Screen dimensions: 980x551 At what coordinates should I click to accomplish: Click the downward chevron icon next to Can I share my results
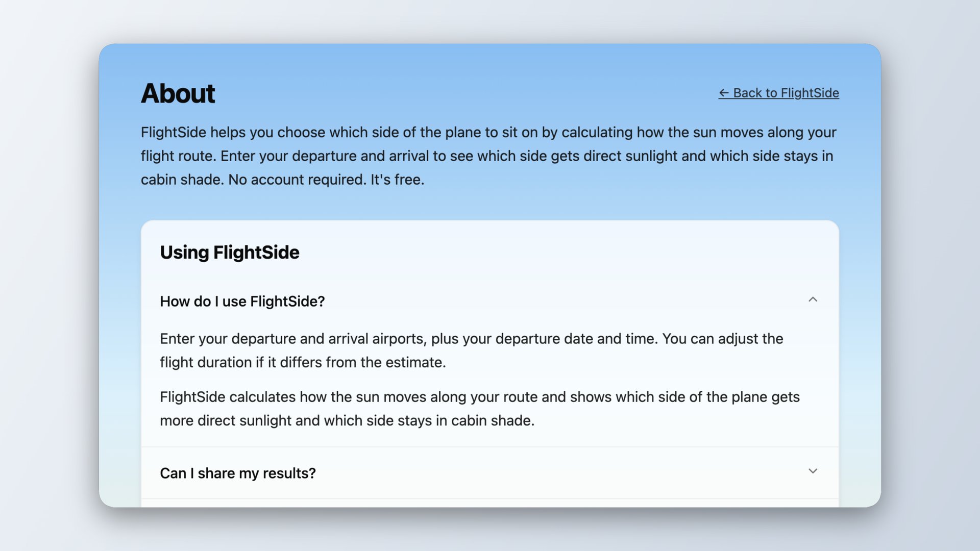(x=813, y=471)
